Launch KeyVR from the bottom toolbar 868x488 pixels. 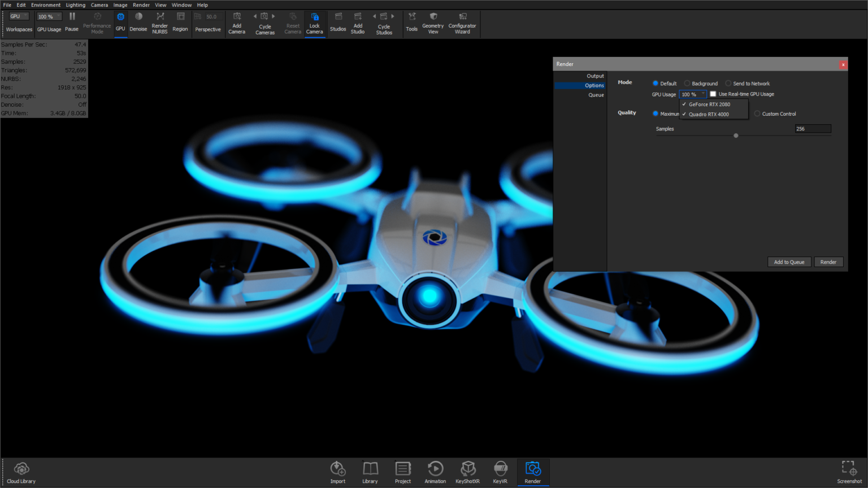point(500,472)
